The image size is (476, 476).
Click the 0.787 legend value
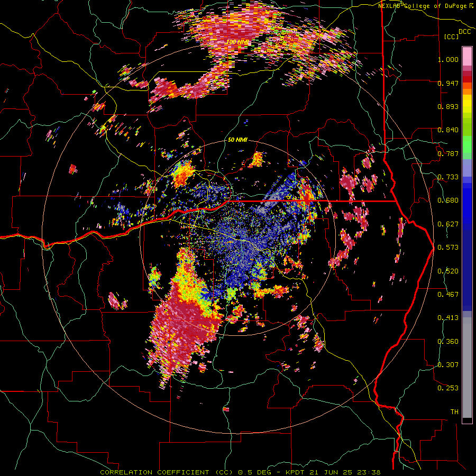point(448,153)
